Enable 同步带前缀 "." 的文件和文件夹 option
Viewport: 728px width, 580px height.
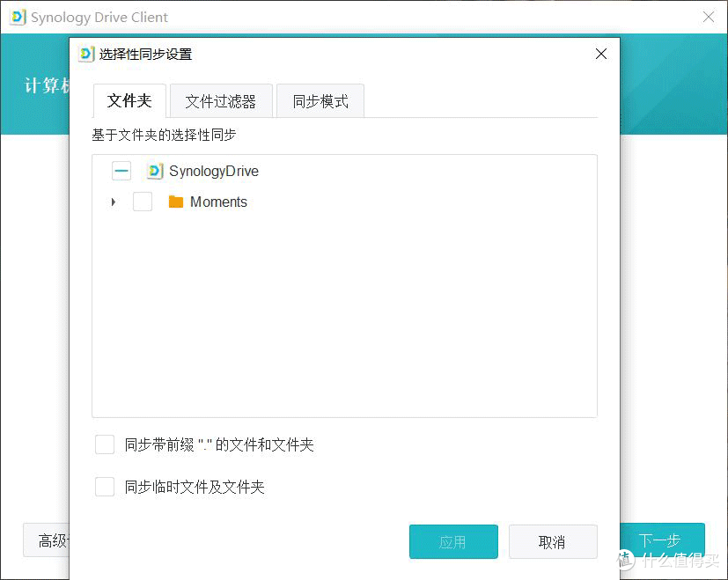[105, 444]
